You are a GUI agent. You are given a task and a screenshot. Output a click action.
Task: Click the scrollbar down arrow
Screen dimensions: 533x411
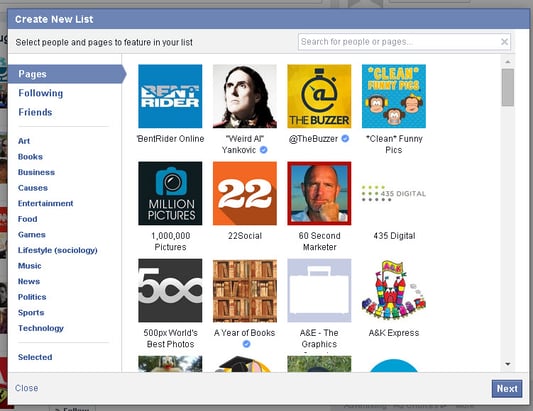(x=508, y=364)
